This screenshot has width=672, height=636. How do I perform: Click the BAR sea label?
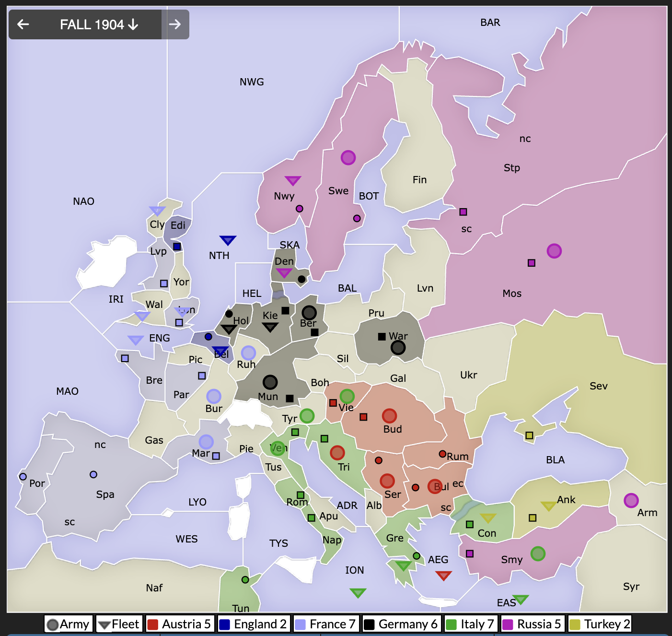(490, 23)
